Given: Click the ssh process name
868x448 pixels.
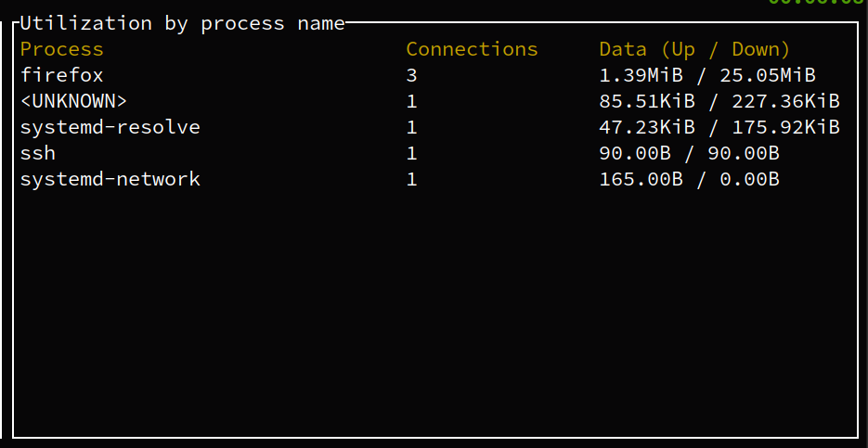Looking at the screenshot, I should (x=38, y=153).
